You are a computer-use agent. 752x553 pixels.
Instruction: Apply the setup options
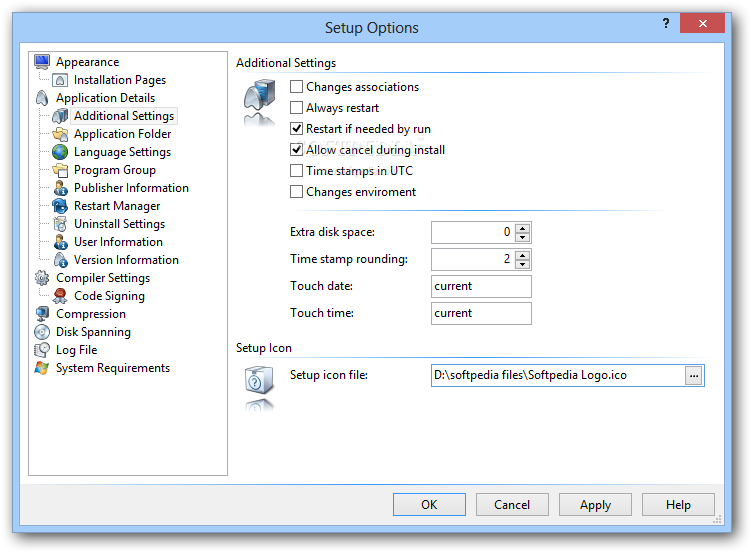[595, 505]
